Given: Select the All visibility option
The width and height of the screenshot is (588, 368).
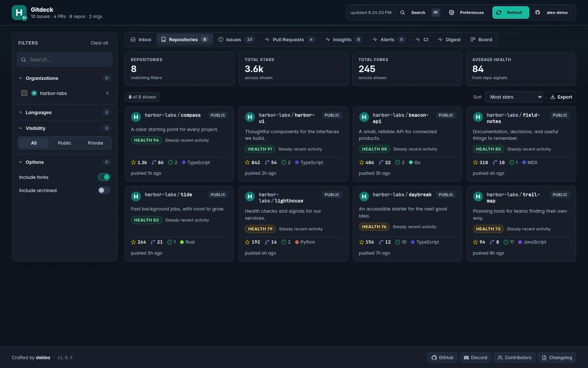Looking at the screenshot, I should [34, 143].
